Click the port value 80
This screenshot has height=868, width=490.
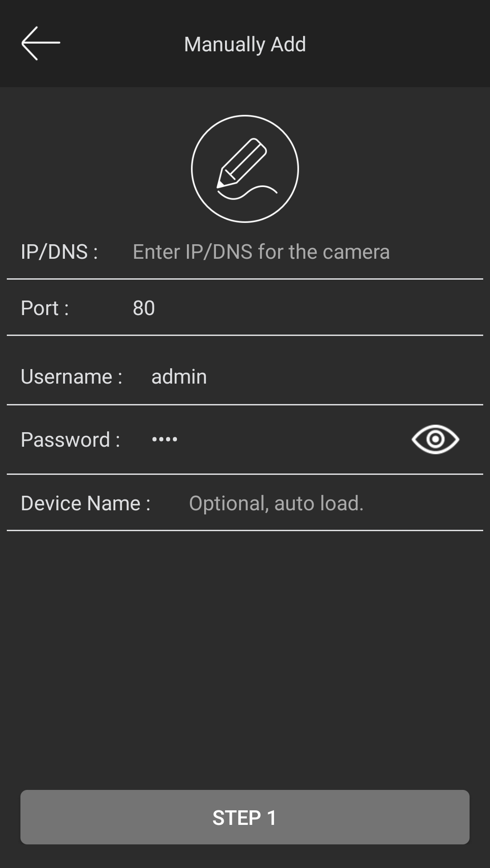pyautogui.click(x=144, y=308)
